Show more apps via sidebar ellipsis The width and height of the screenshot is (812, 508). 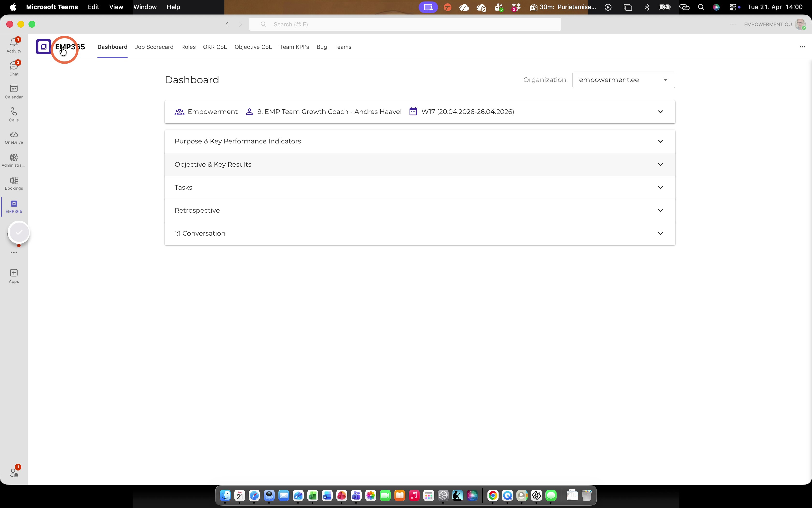point(14,252)
